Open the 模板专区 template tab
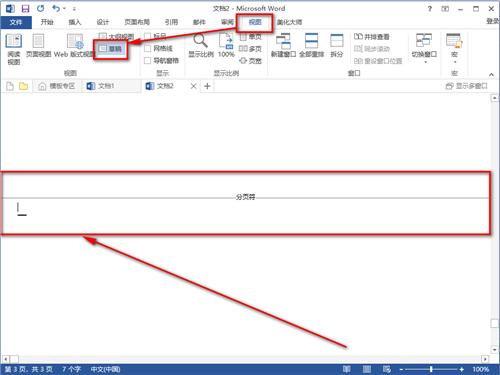500x375 pixels. [x=57, y=86]
